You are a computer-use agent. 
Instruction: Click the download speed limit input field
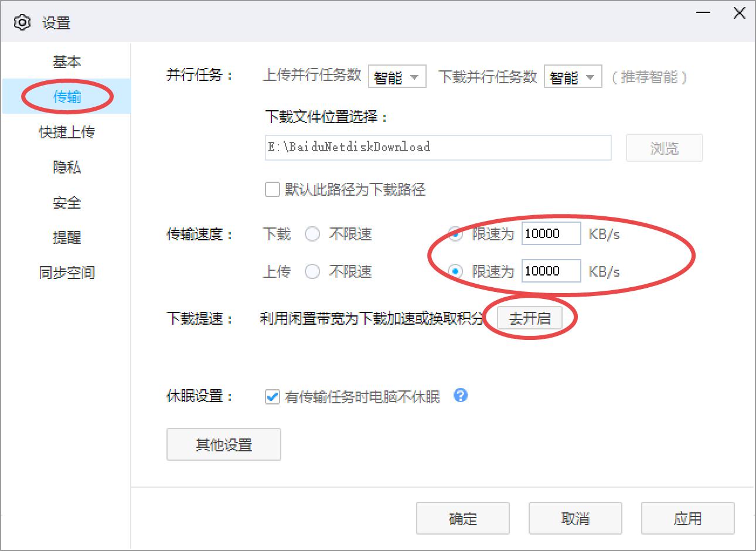550,233
